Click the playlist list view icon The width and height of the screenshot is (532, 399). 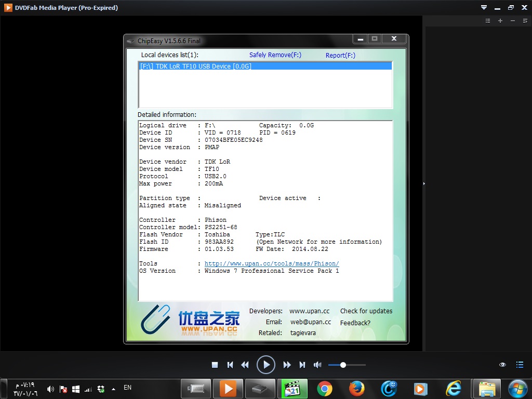[x=488, y=21]
